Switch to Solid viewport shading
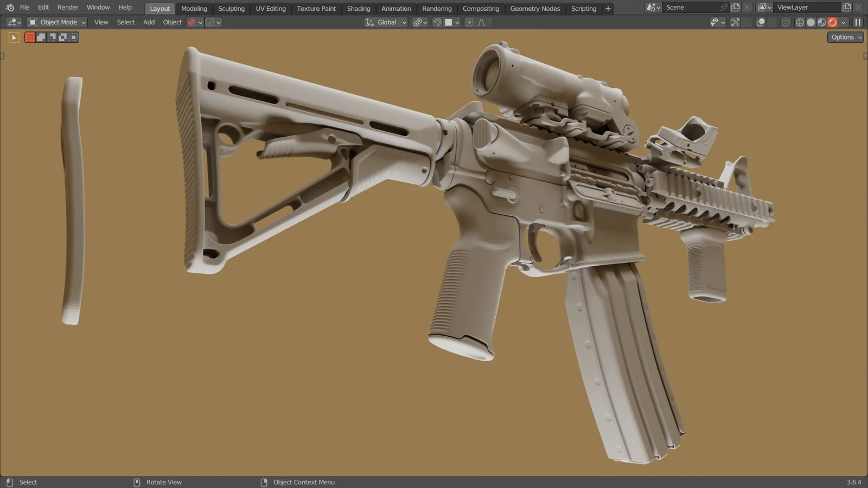The image size is (868, 488). tap(810, 22)
